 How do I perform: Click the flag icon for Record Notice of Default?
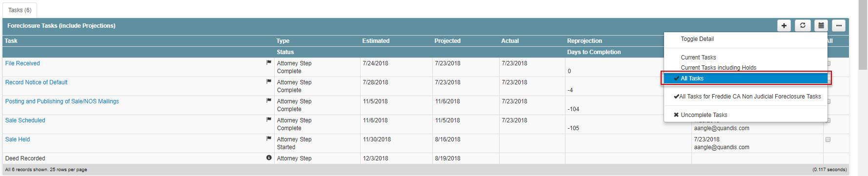pyautogui.click(x=269, y=81)
